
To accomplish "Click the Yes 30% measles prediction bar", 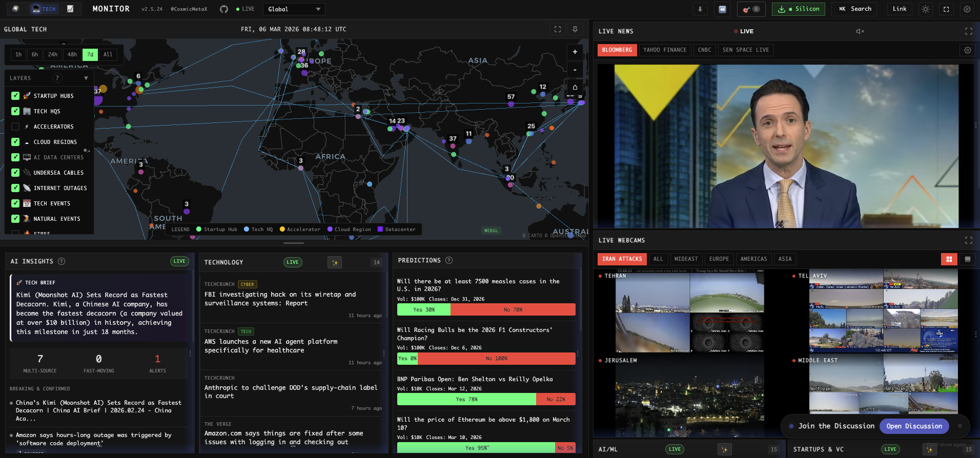I will pos(423,309).
